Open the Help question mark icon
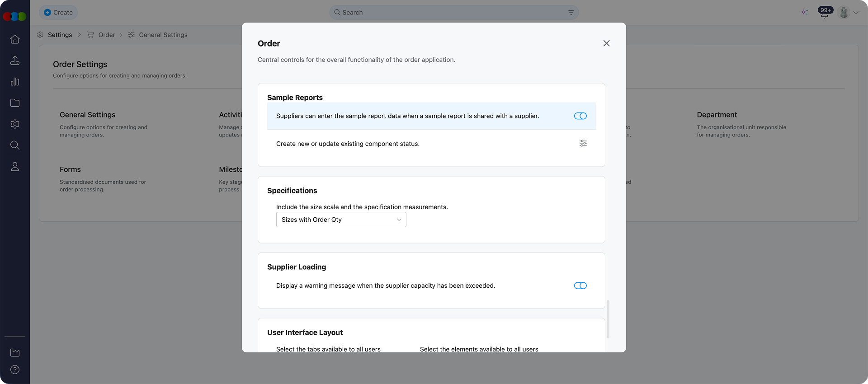The height and width of the screenshot is (384, 868). (x=15, y=370)
